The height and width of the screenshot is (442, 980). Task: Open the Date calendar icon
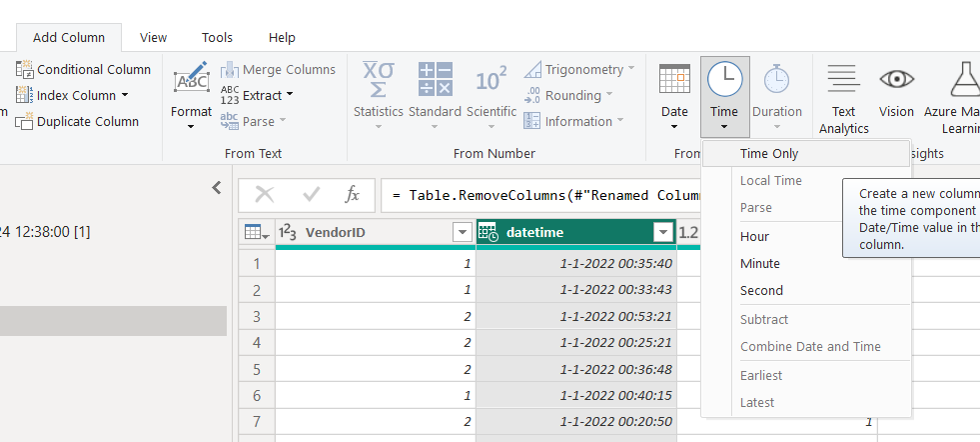(x=674, y=80)
